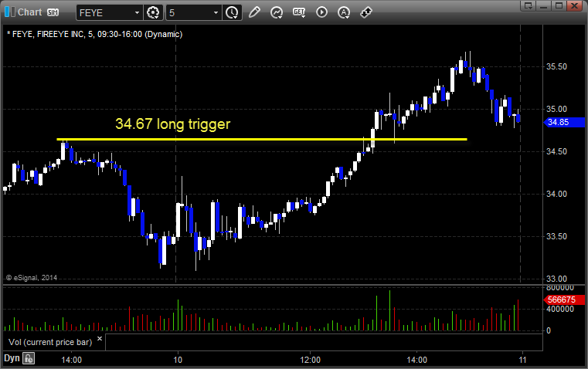This screenshot has width=588, height=369.
Task: Open the studies chart-line icon menu
Action: (277, 12)
